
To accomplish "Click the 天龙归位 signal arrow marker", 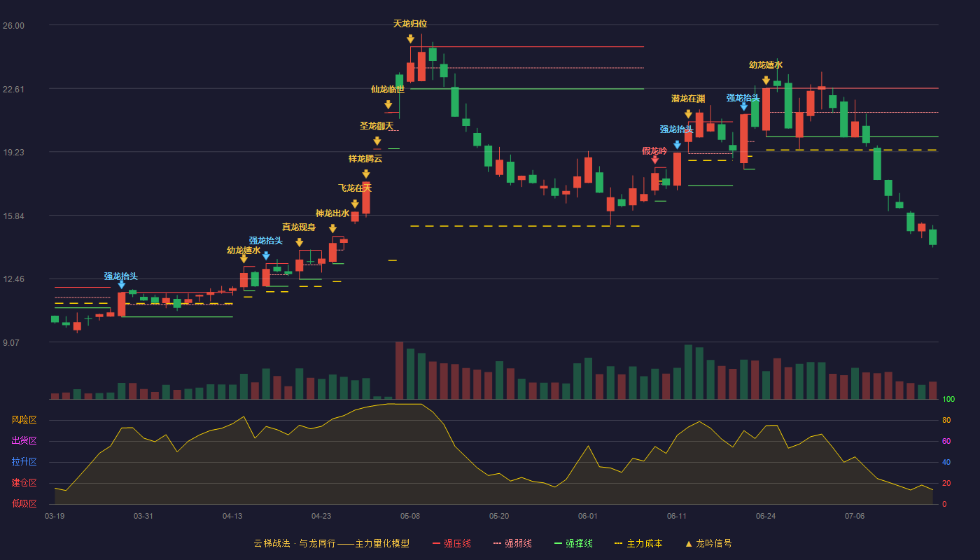I will pyautogui.click(x=410, y=39).
